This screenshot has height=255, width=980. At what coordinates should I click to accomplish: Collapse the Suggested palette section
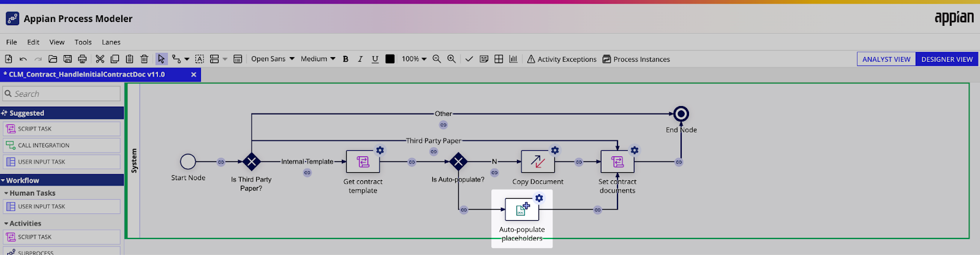pyautogui.click(x=62, y=113)
